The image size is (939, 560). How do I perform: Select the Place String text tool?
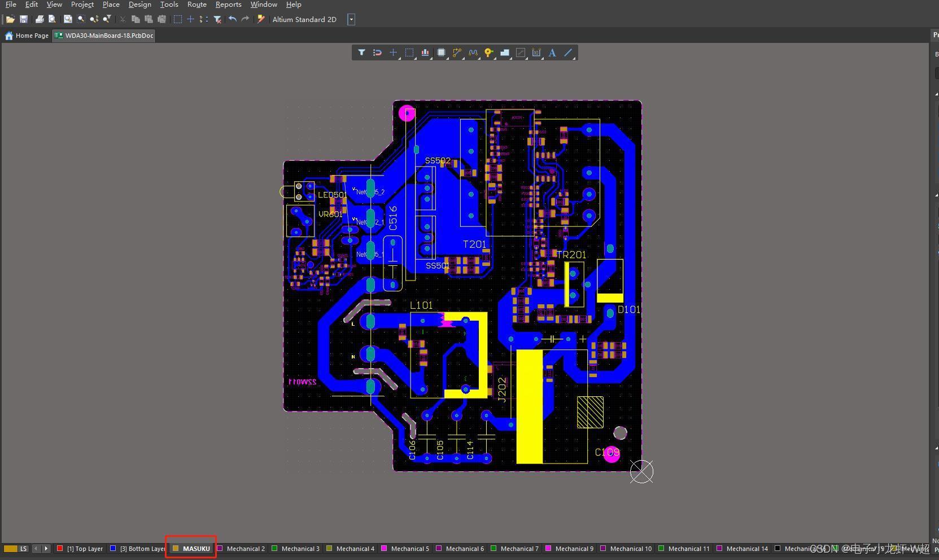[x=552, y=53]
